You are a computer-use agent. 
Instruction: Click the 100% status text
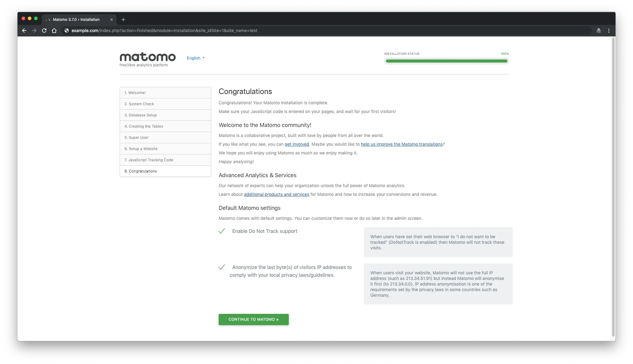pos(505,54)
